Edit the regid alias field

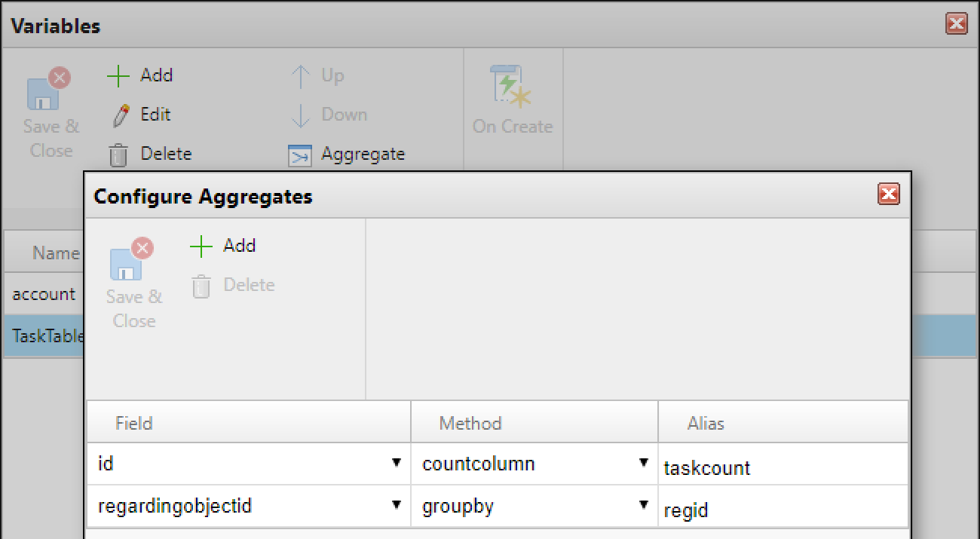782,510
